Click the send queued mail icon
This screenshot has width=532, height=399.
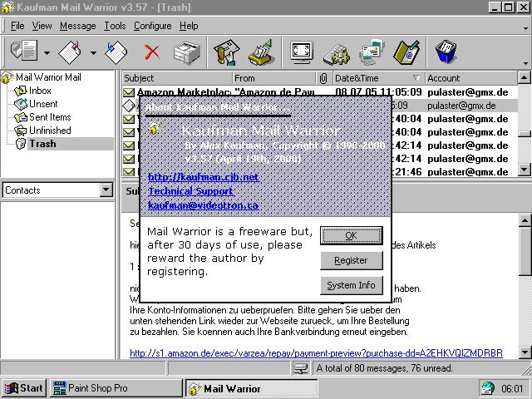click(x=260, y=52)
